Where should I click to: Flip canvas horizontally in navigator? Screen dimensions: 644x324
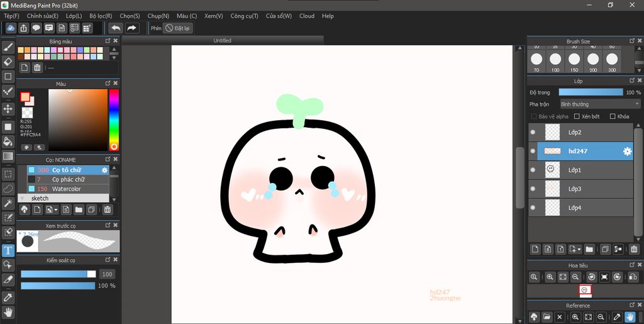tap(633, 277)
